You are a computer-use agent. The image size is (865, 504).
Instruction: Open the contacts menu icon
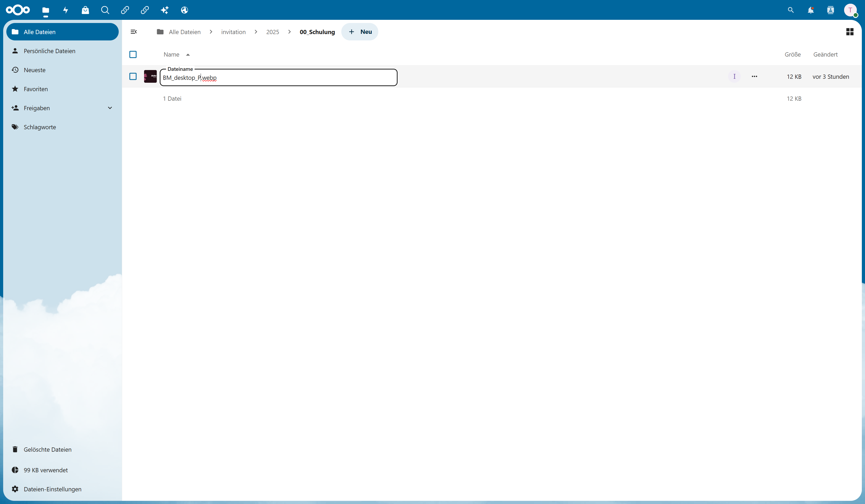(x=830, y=10)
